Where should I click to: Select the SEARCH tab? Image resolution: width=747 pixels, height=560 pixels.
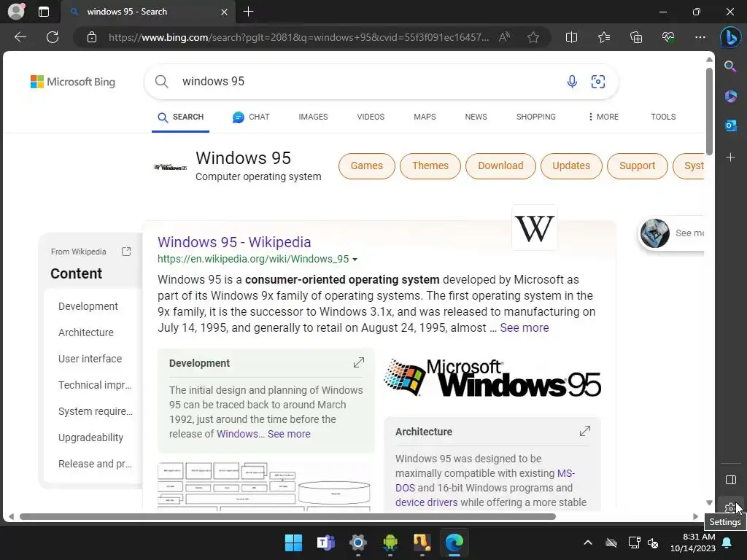(181, 117)
